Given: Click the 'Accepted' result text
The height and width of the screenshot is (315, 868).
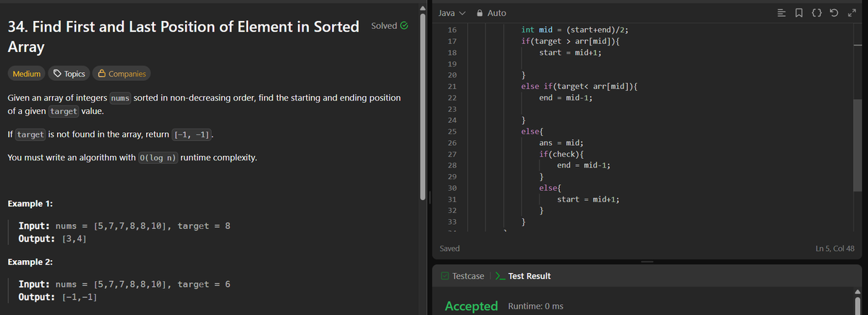Looking at the screenshot, I should pyautogui.click(x=471, y=306).
